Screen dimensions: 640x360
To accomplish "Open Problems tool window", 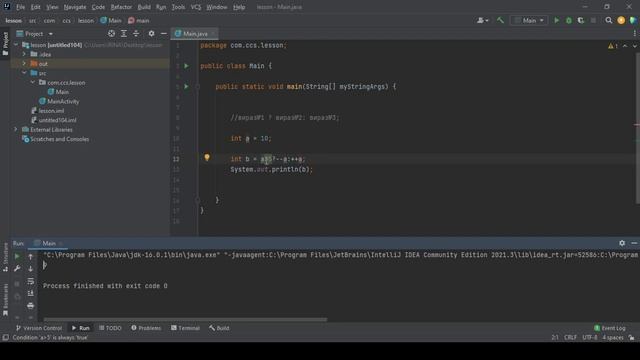I will pos(146,328).
